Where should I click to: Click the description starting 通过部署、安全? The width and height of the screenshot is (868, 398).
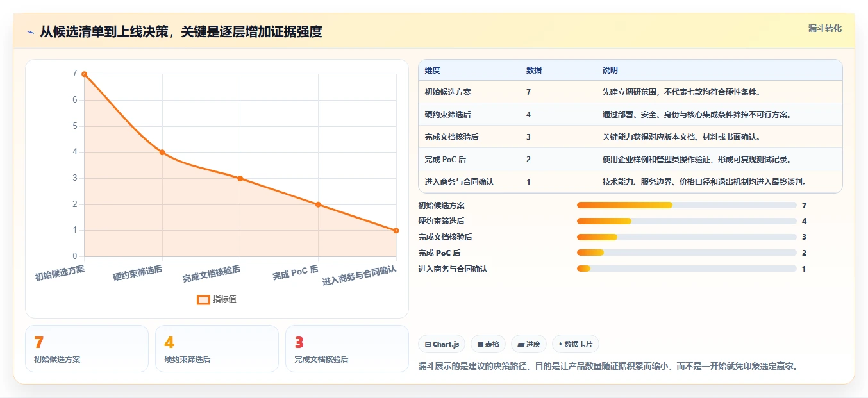(697, 115)
